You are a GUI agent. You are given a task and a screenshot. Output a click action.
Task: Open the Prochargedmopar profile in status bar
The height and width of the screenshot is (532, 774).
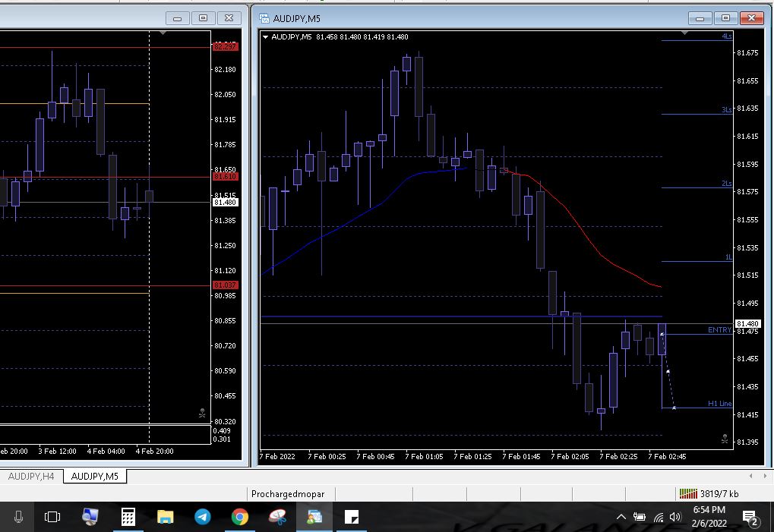tap(288, 494)
